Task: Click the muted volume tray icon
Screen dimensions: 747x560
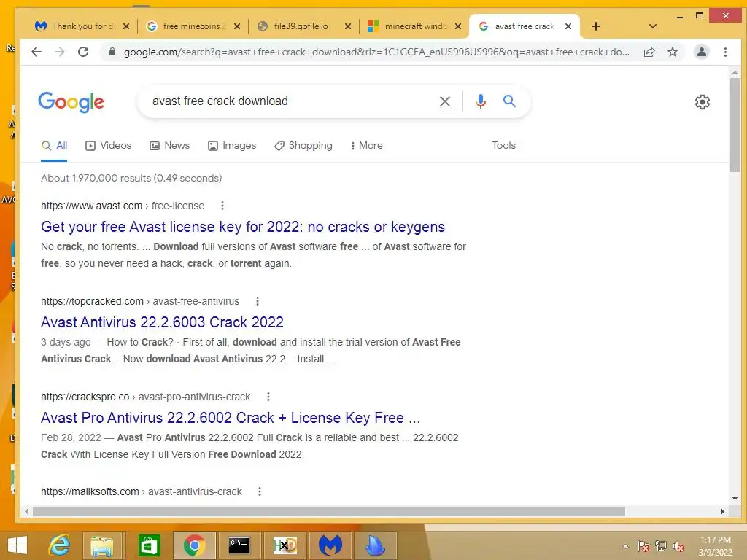Action: 678,546
